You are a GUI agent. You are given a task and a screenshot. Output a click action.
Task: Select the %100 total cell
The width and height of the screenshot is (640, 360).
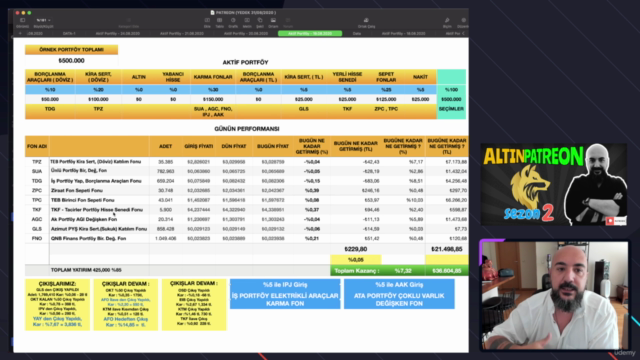(x=451, y=89)
